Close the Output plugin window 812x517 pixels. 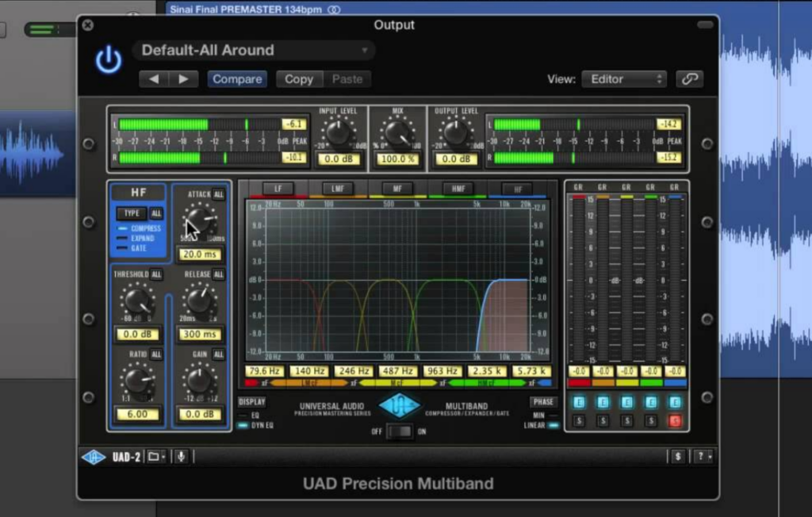click(88, 25)
